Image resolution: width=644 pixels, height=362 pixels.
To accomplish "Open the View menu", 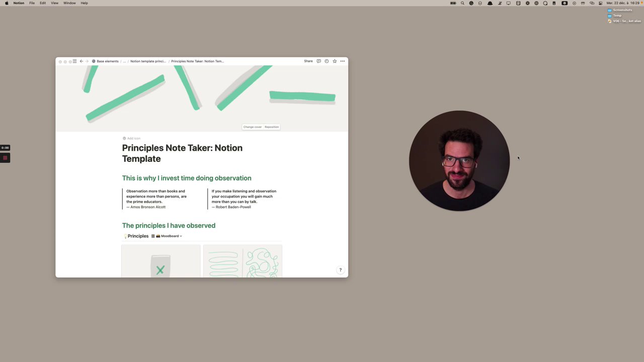I will [x=54, y=3].
